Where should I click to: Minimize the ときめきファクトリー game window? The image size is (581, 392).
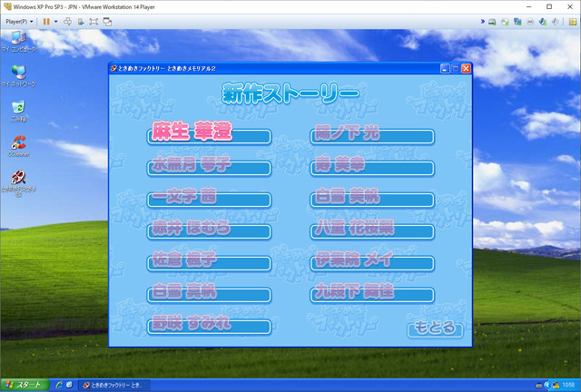(445, 69)
